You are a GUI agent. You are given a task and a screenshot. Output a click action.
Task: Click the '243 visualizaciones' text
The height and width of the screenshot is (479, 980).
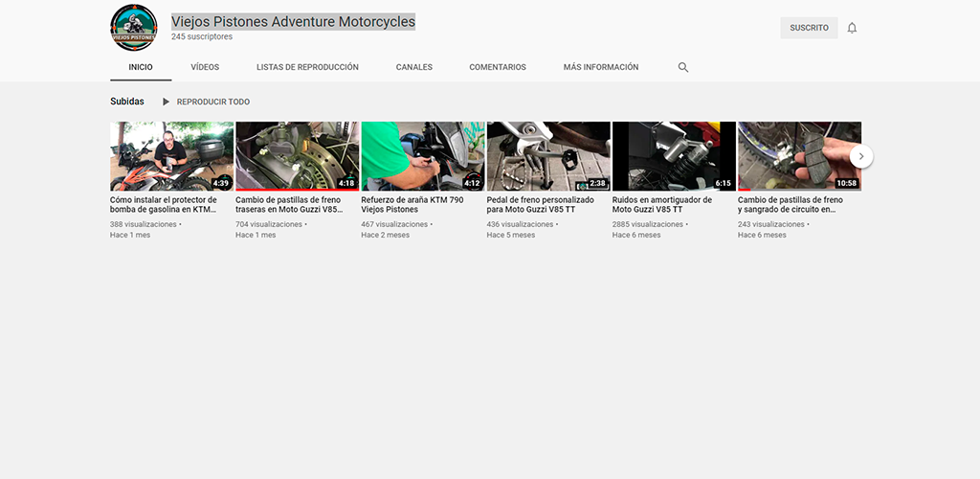771,224
